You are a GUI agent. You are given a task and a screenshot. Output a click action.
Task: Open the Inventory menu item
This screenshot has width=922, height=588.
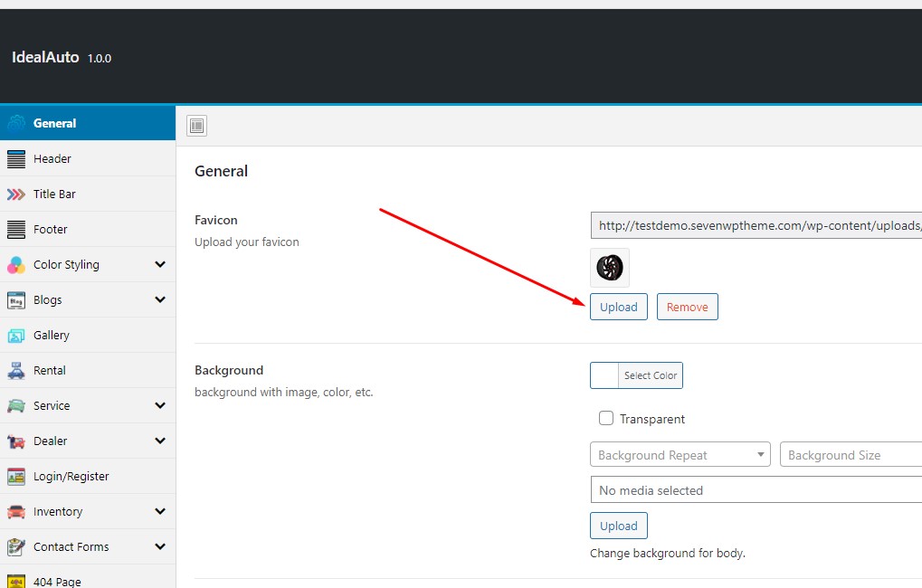pyautogui.click(x=58, y=512)
